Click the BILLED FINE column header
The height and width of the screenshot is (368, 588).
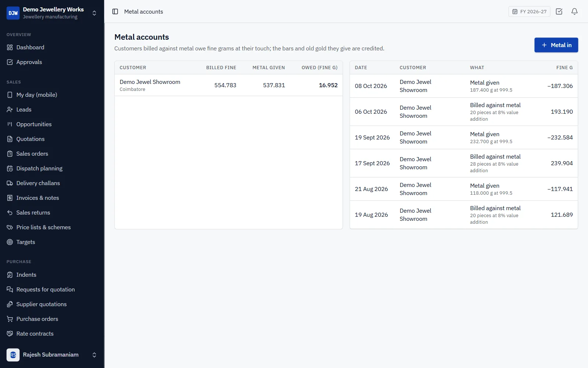[x=221, y=68]
